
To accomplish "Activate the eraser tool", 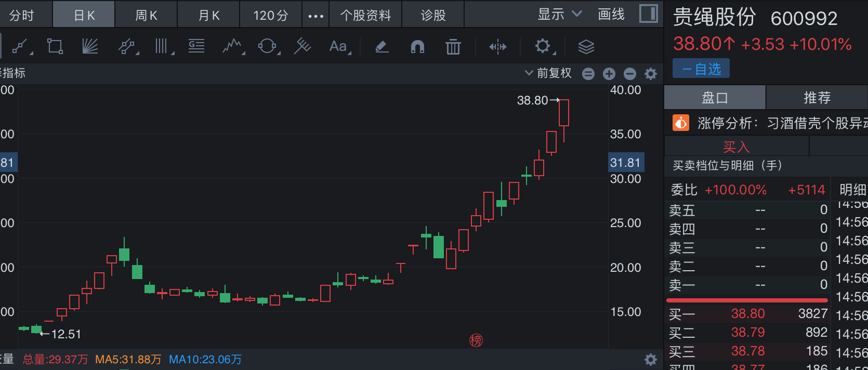I will pyautogui.click(x=382, y=47).
